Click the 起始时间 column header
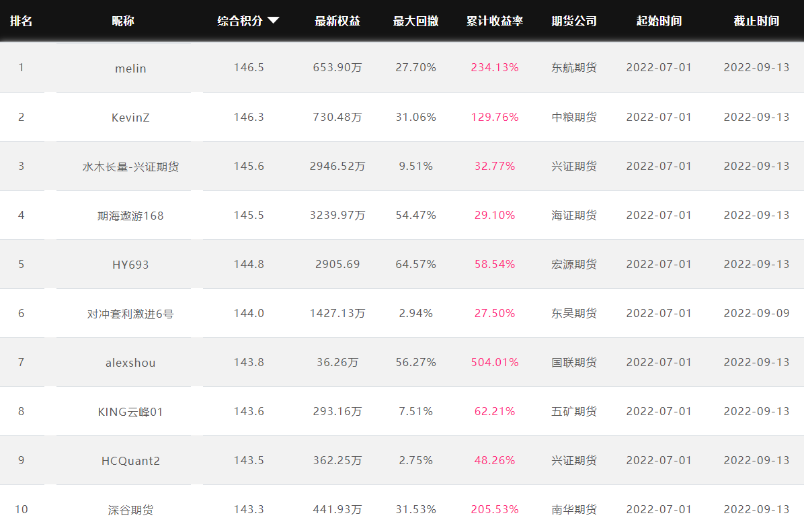 (659, 21)
